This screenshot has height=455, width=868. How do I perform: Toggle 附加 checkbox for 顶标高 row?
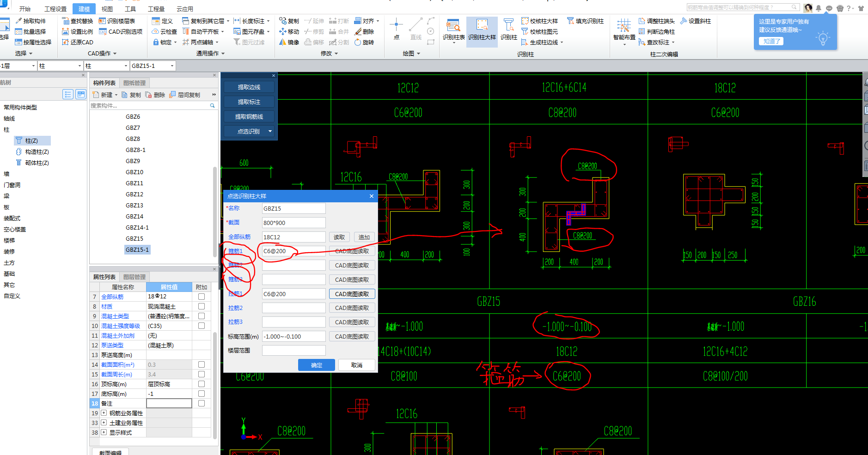pos(202,384)
